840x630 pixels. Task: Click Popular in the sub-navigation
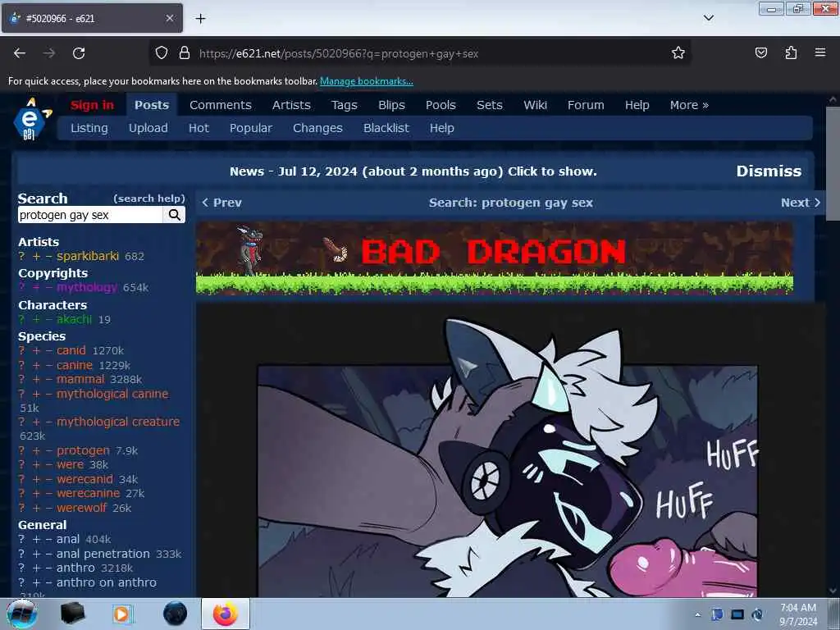[251, 128]
